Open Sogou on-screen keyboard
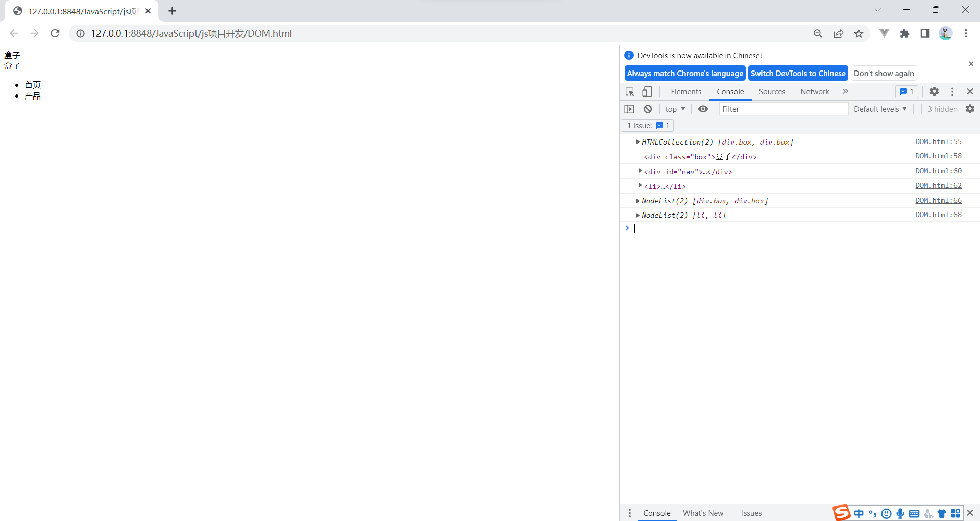The width and height of the screenshot is (980, 521). (x=913, y=513)
